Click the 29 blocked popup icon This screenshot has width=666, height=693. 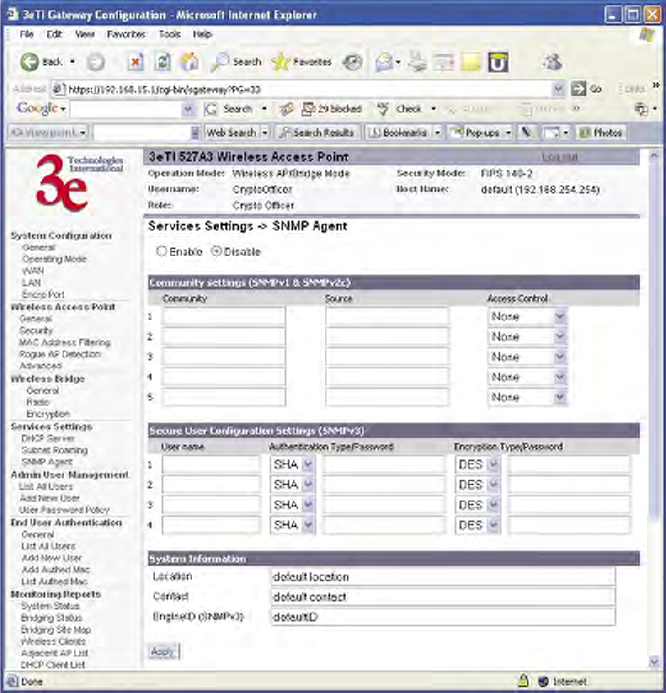[308, 109]
